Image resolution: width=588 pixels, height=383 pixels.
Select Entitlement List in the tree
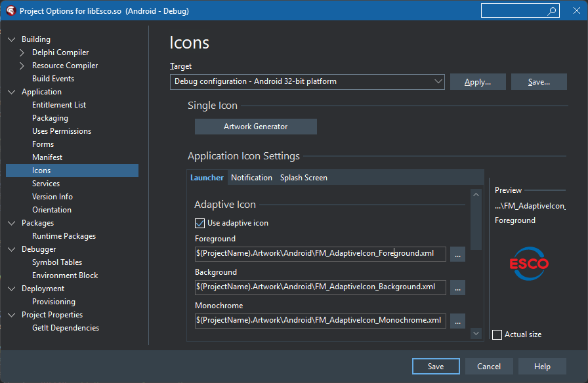pyautogui.click(x=59, y=105)
